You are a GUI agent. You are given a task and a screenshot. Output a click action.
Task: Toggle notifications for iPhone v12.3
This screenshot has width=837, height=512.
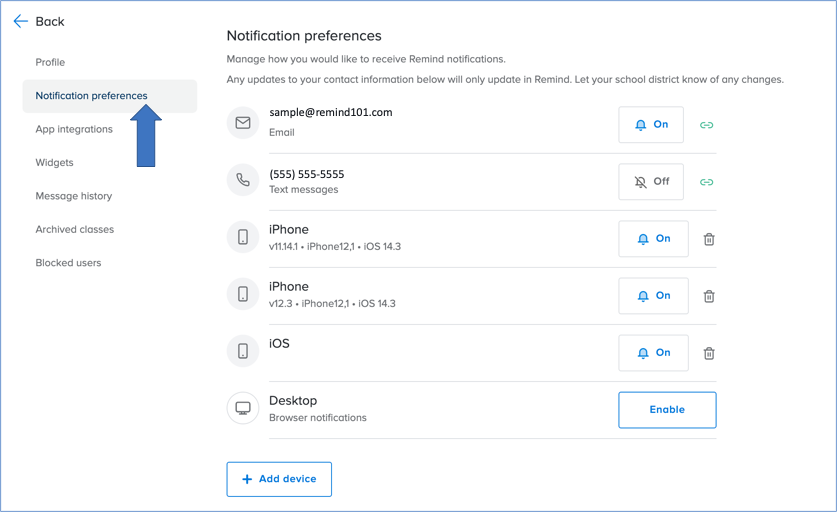(653, 296)
